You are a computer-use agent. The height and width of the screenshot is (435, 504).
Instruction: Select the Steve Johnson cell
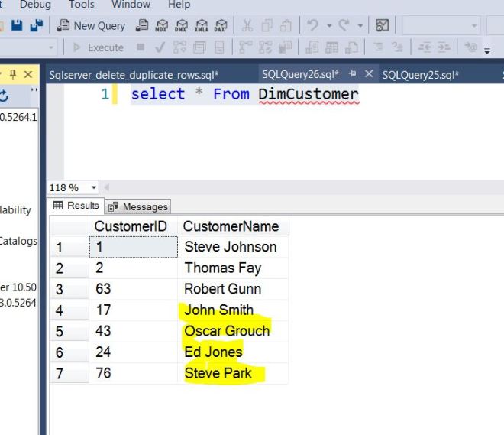coord(230,247)
